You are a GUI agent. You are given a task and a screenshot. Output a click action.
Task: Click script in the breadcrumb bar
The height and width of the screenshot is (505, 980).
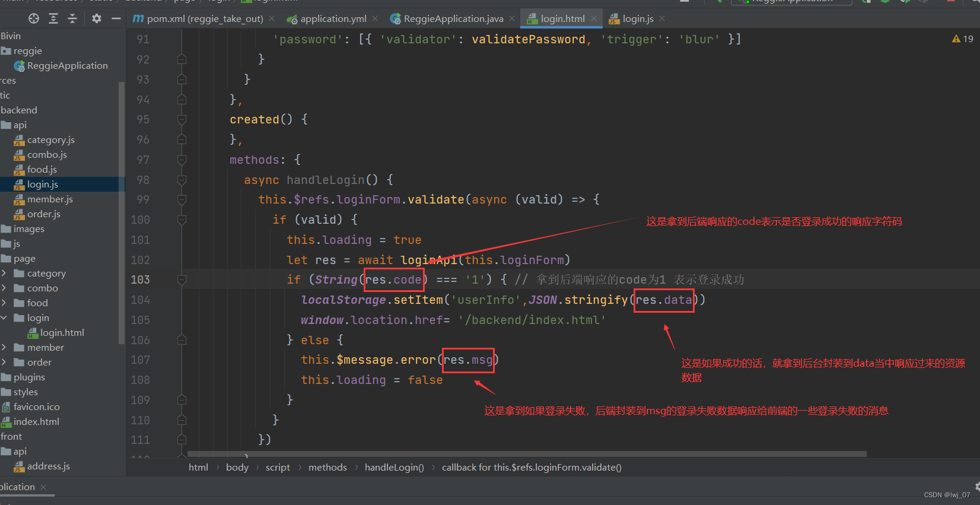(278, 467)
